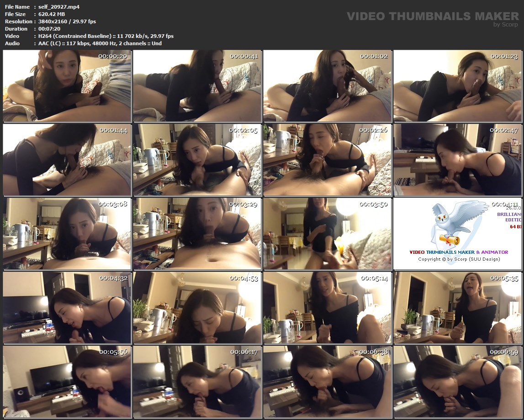Screen dimensions: 524x420
Task: Open the thumbnail marked 00:02:47
Action: [x=458, y=159]
